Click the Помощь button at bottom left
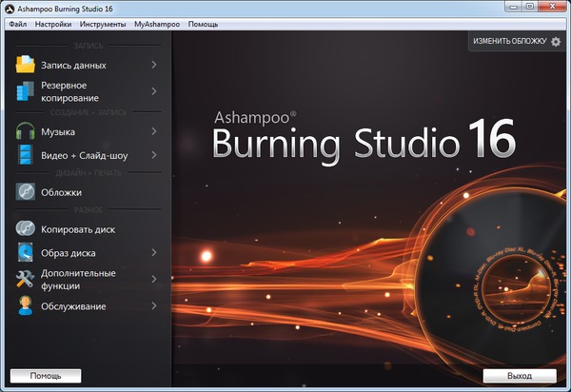The height and width of the screenshot is (392, 571). (46, 376)
